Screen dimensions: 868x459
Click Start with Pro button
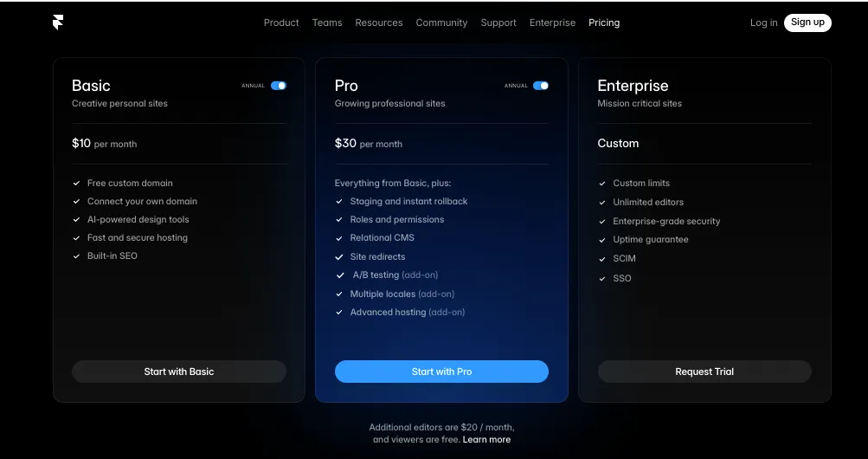pyautogui.click(x=441, y=372)
